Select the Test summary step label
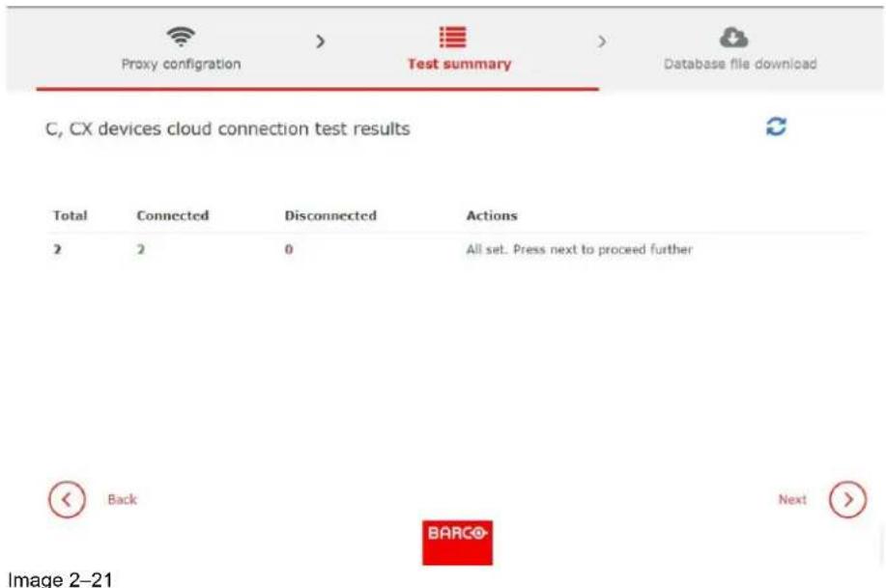The image size is (886, 588). pyautogui.click(x=459, y=64)
